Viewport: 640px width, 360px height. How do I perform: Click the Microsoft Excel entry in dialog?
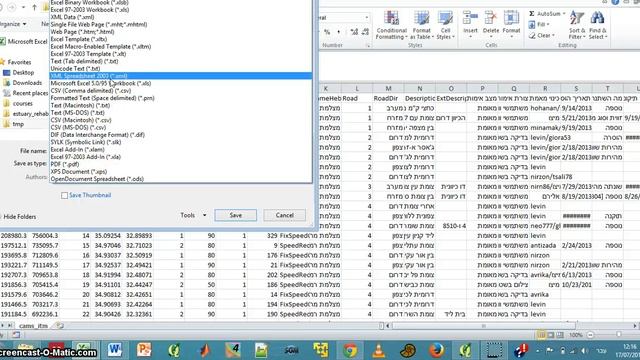(x=24, y=42)
